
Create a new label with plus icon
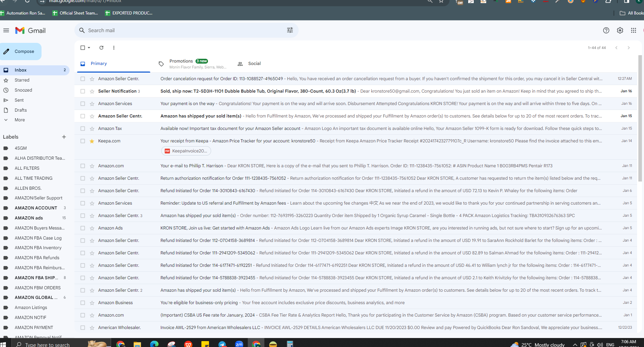[64, 137]
